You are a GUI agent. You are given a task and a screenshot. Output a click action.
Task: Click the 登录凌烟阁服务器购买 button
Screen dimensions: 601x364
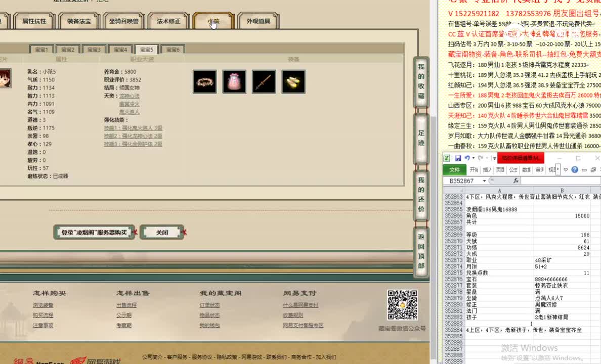[94, 232]
